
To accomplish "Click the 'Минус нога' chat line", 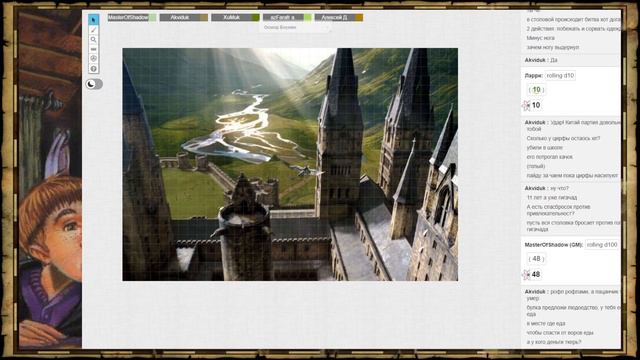I will [540, 38].
